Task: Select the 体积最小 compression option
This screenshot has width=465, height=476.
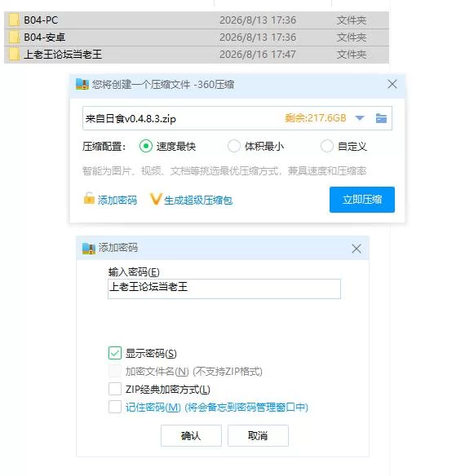Action: pyautogui.click(x=233, y=147)
